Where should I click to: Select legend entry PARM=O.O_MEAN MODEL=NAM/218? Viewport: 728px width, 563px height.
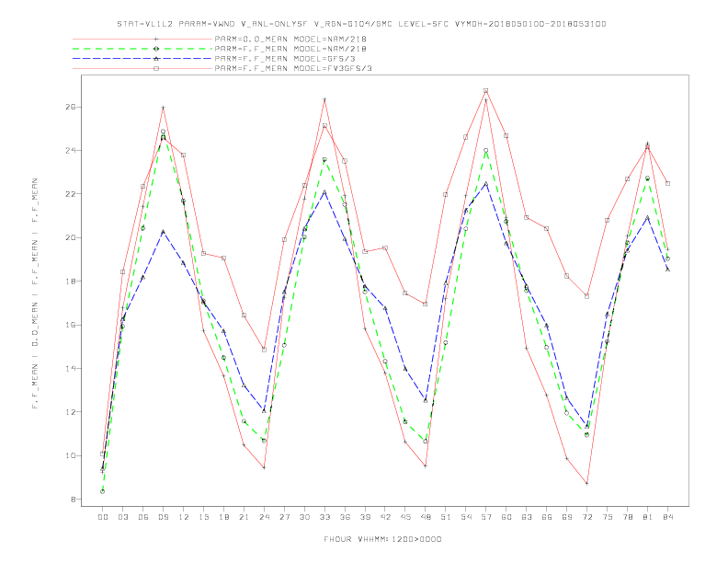(290, 39)
